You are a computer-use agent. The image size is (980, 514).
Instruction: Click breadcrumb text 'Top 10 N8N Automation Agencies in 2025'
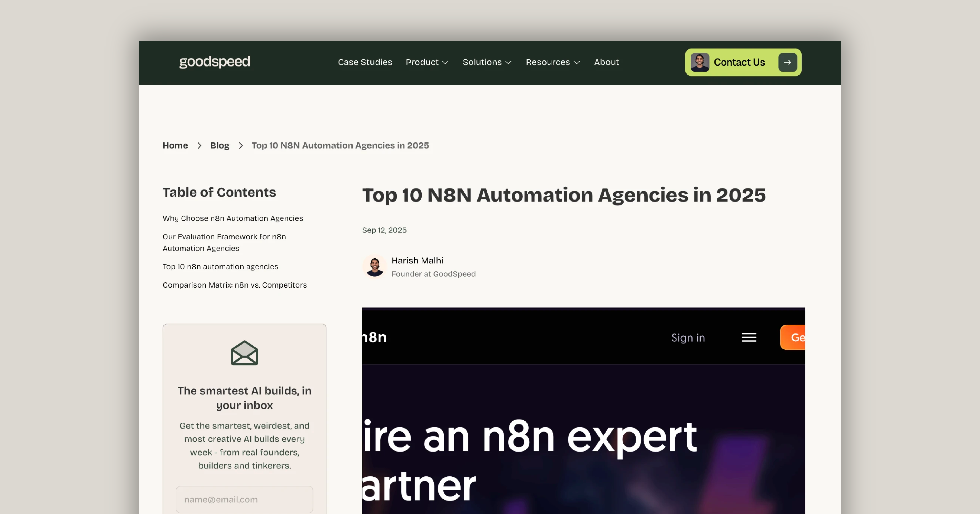click(340, 145)
